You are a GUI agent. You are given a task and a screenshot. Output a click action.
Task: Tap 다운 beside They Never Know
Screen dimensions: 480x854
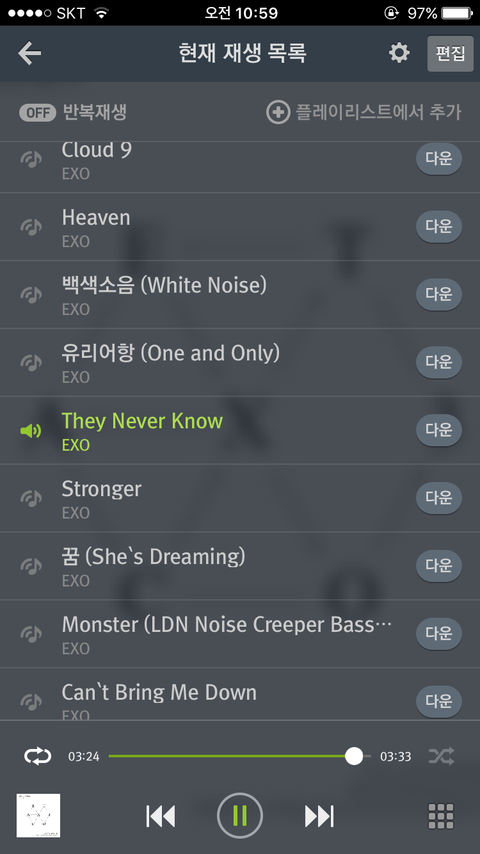439,430
